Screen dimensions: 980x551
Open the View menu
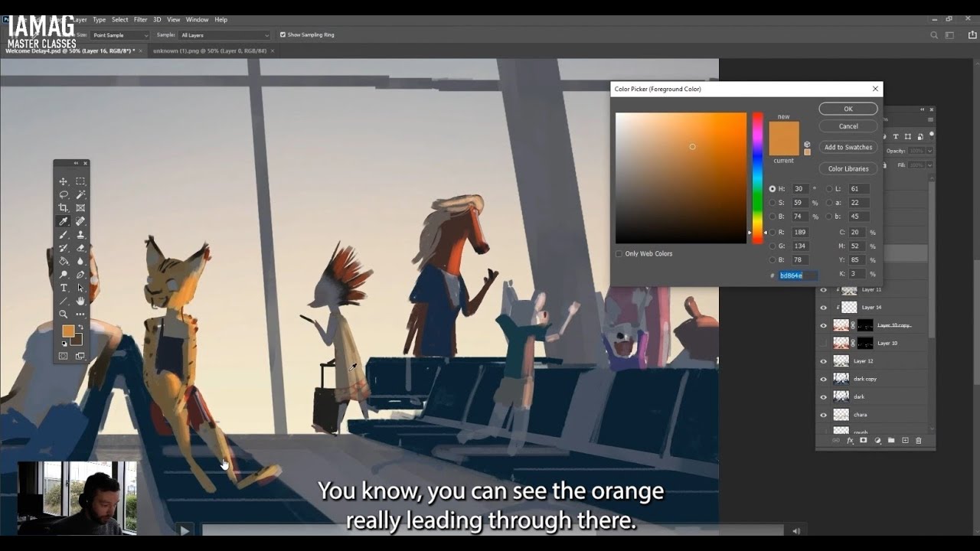[174, 19]
